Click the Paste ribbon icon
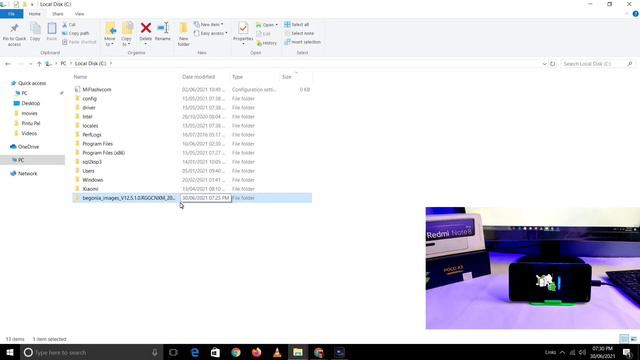 (x=52, y=32)
